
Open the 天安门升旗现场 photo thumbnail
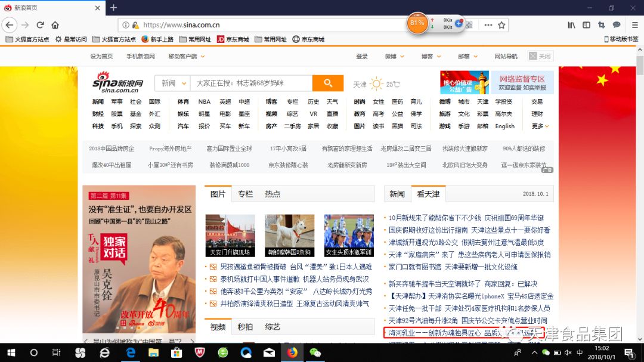pyautogui.click(x=230, y=236)
